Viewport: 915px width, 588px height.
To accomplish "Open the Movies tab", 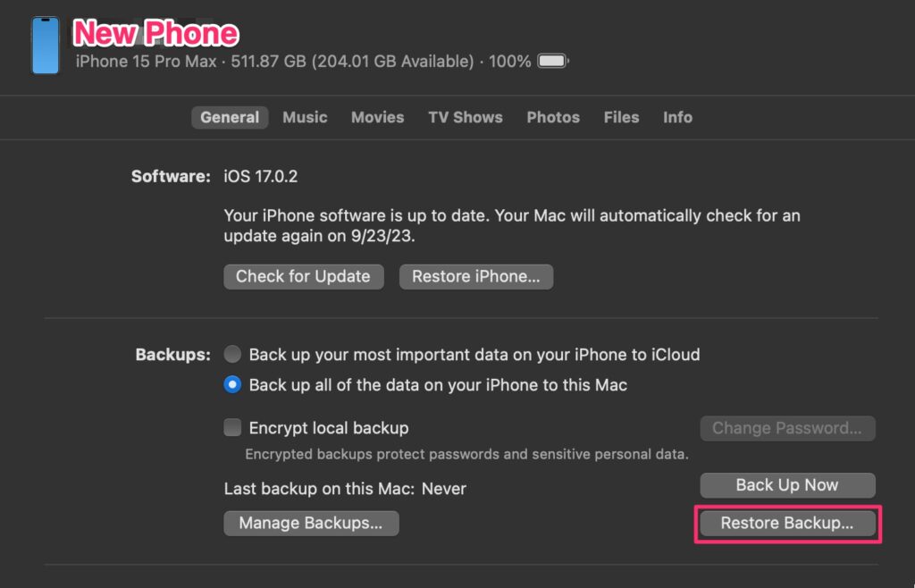I will click(x=377, y=117).
